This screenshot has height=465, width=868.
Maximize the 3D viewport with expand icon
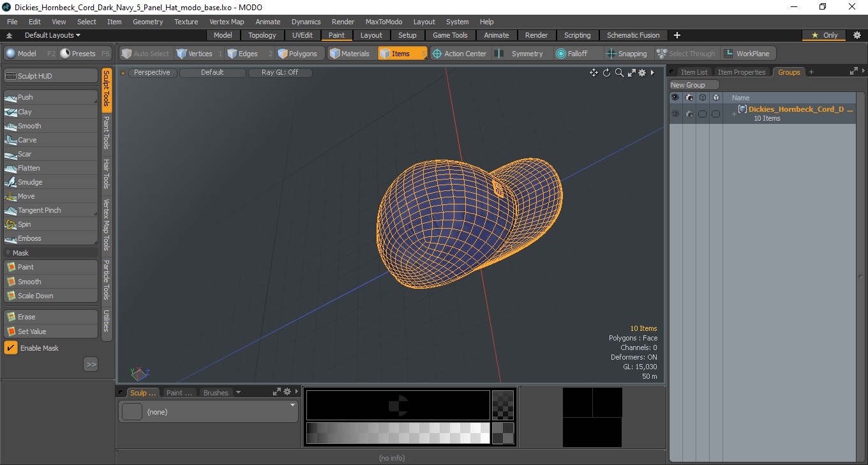[631, 73]
